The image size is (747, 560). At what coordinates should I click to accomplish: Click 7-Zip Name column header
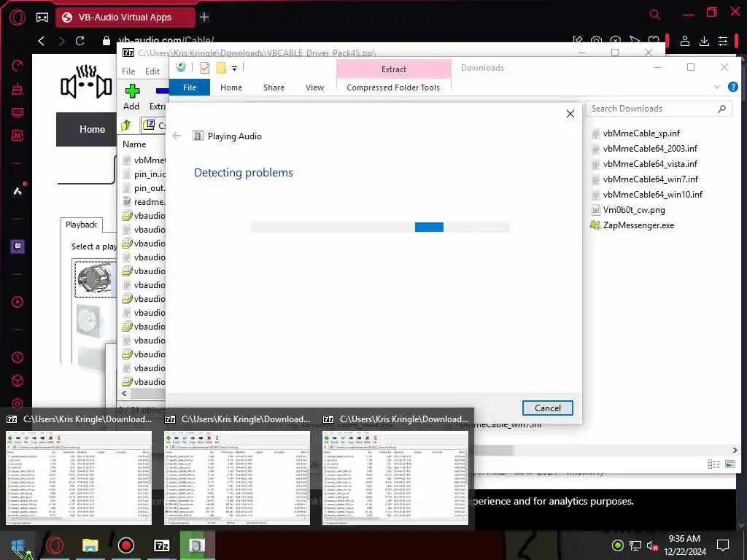point(134,144)
